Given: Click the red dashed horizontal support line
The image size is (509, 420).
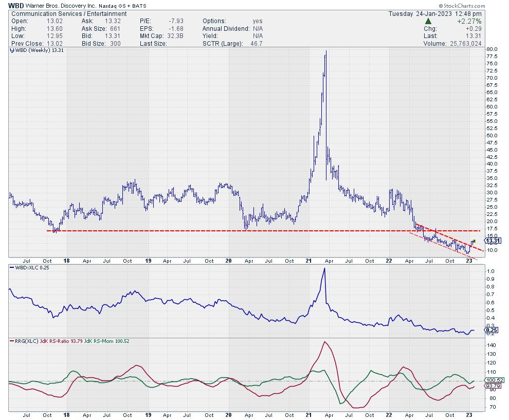Looking at the screenshot, I should click(206, 231).
